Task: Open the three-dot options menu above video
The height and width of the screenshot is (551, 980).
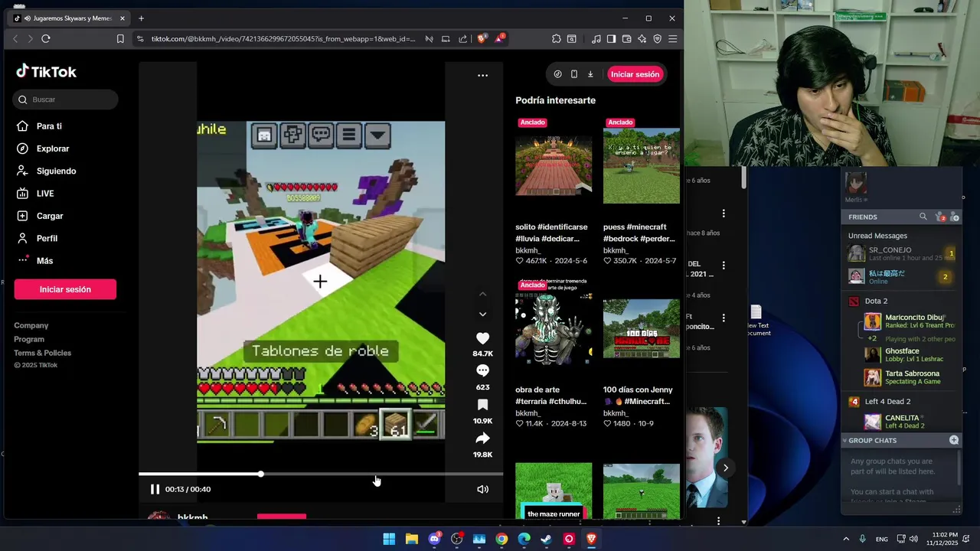Action: [482, 75]
